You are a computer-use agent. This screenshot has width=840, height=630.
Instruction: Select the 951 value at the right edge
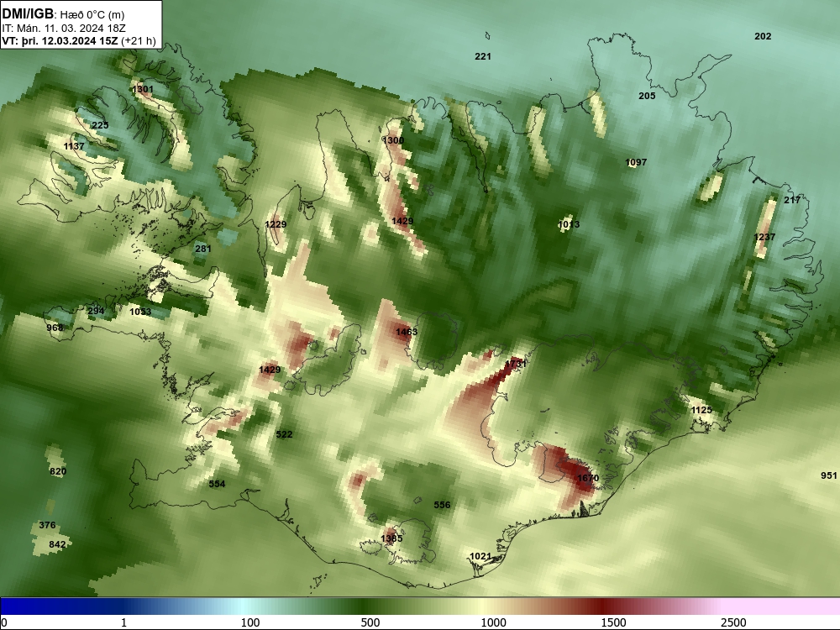click(x=829, y=475)
